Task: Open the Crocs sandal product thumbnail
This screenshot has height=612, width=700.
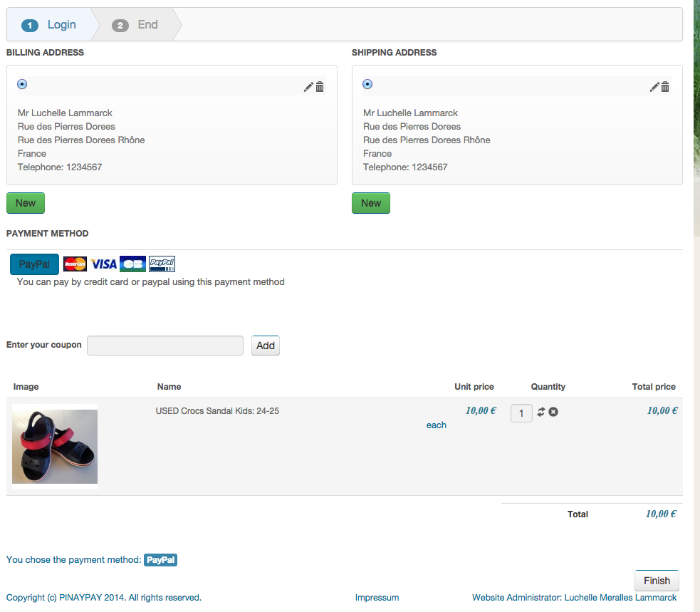Action: [x=55, y=447]
